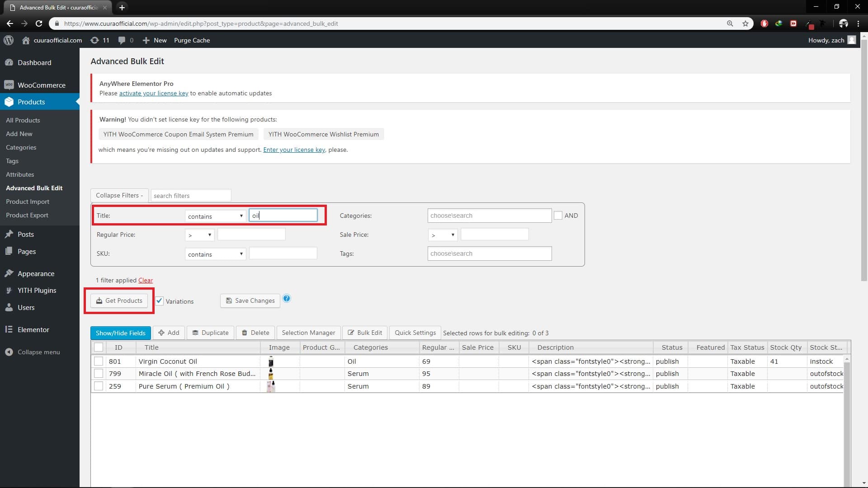The height and width of the screenshot is (488, 868).
Task: Click Delete toolbar button
Action: [255, 333]
